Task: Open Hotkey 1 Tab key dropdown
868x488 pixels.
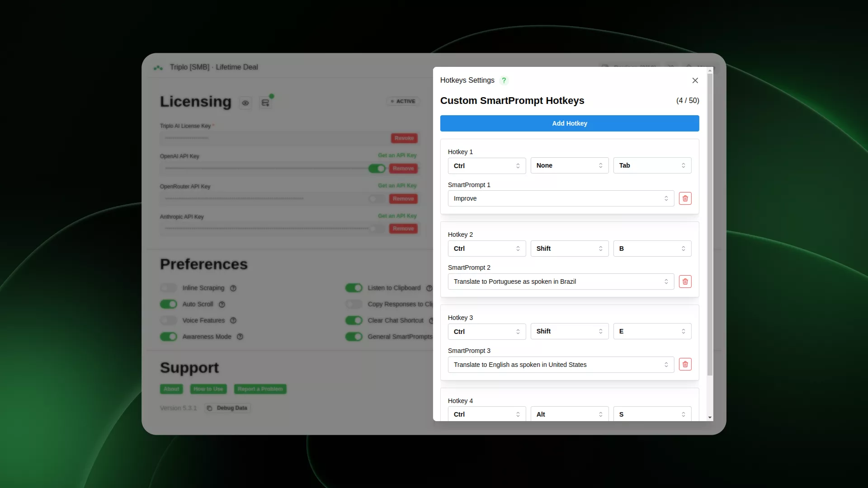Action: (x=652, y=165)
